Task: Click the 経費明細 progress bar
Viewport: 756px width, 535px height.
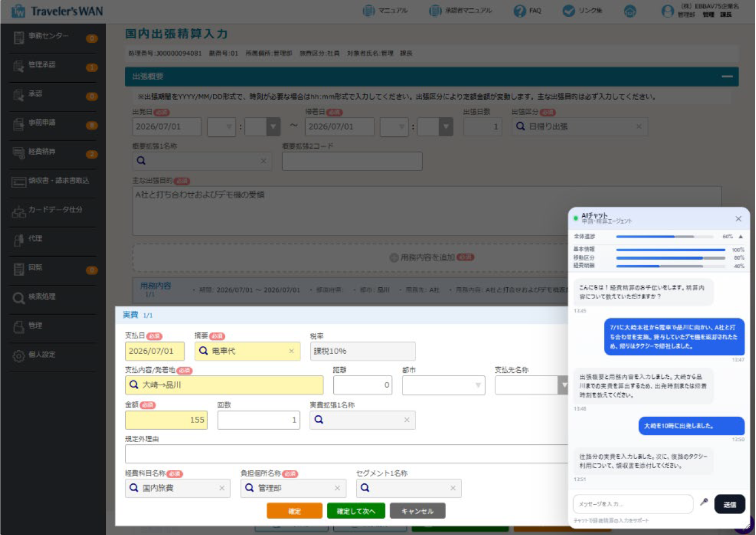Action: 670,266
